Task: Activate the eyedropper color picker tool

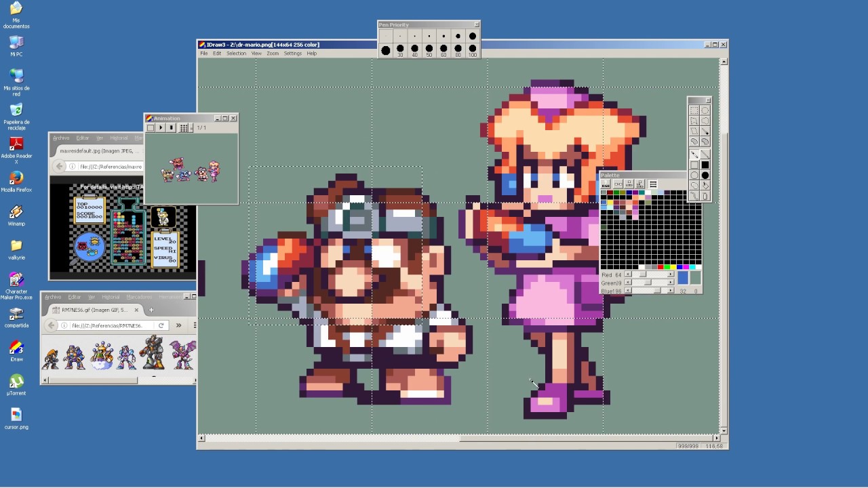Action: pyautogui.click(x=705, y=131)
